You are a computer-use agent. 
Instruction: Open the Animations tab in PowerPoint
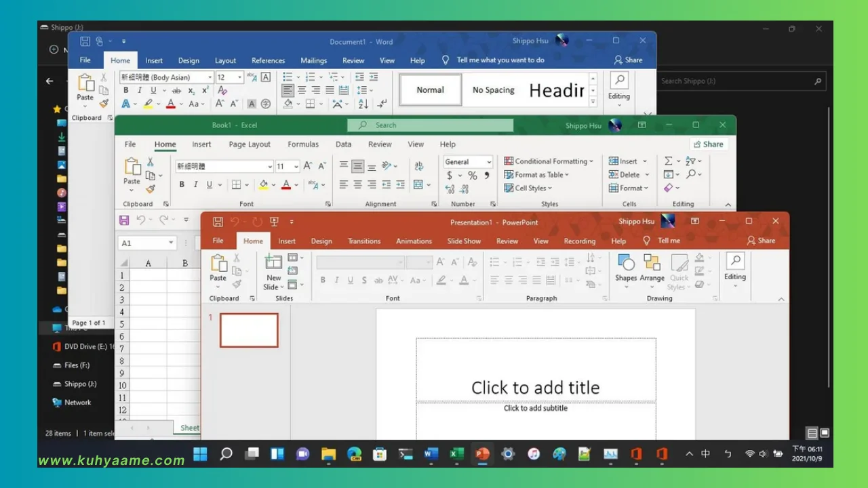414,241
